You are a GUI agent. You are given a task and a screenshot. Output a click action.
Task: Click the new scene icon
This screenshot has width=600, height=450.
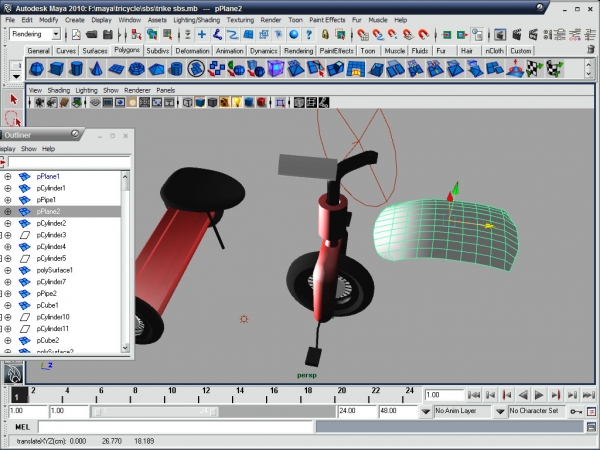(x=76, y=35)
